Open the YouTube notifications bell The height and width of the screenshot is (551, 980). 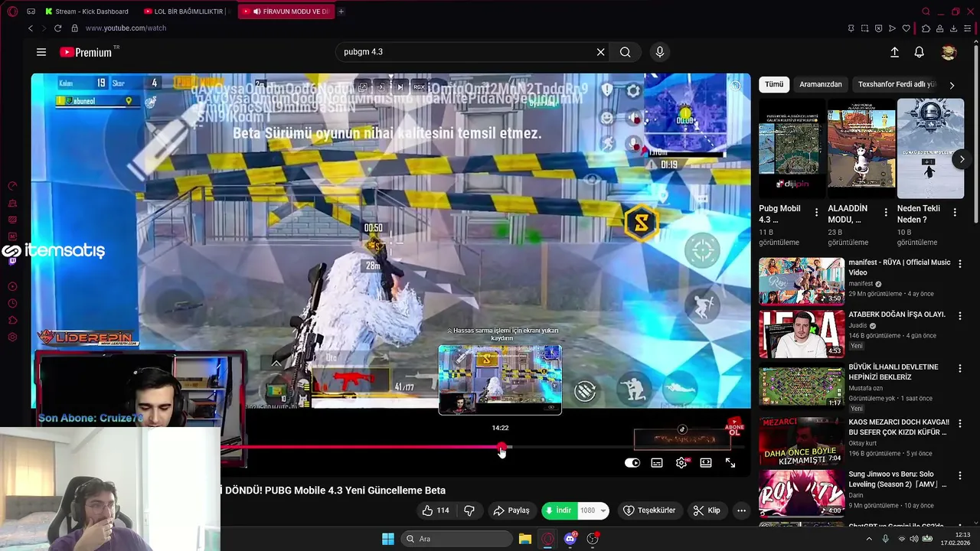[x=919, y=52]
